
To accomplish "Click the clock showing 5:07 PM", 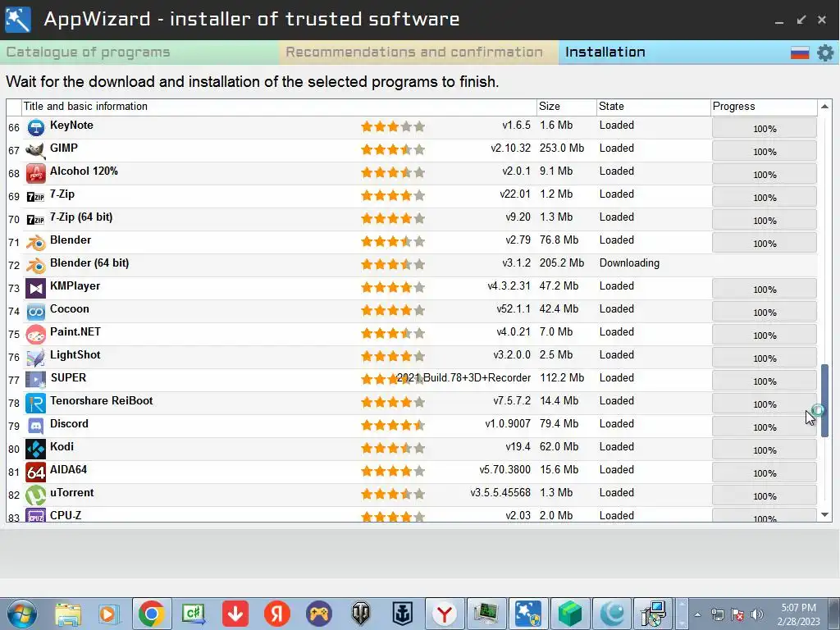I will point(799,608).
